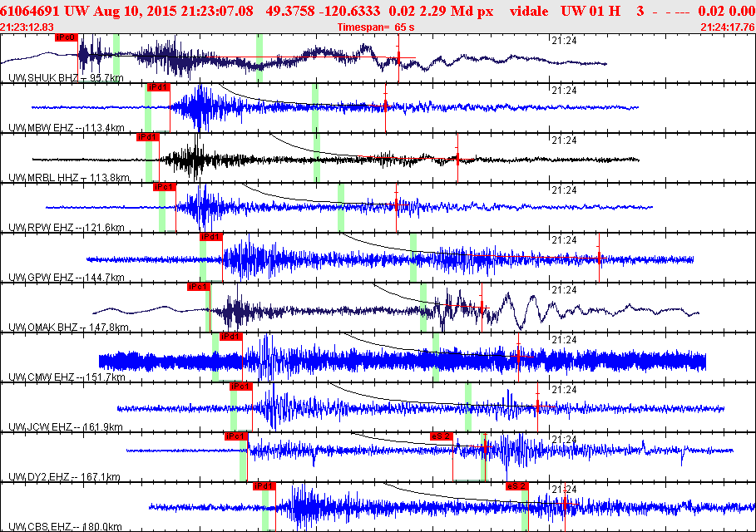Select station label UW MRBL HHZ 113.8km
The height and width of the screenshot is (532, 756).
[69, 177]
